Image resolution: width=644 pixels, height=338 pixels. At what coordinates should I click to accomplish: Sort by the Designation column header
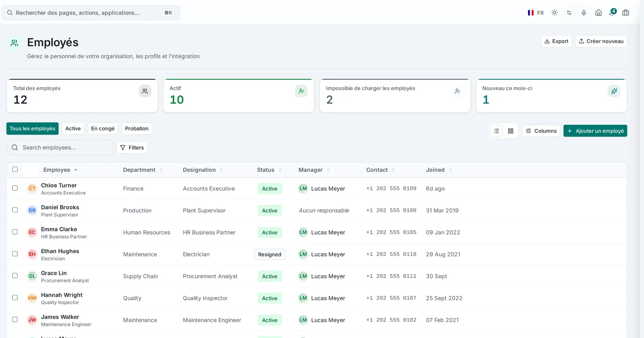[x=203, y=170]
